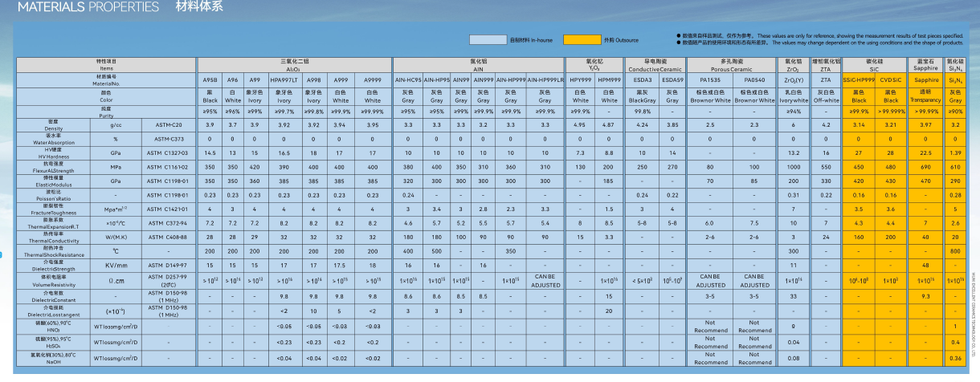
Task: Select the SSiC-HP999 material cell
Action: (859, 80)
